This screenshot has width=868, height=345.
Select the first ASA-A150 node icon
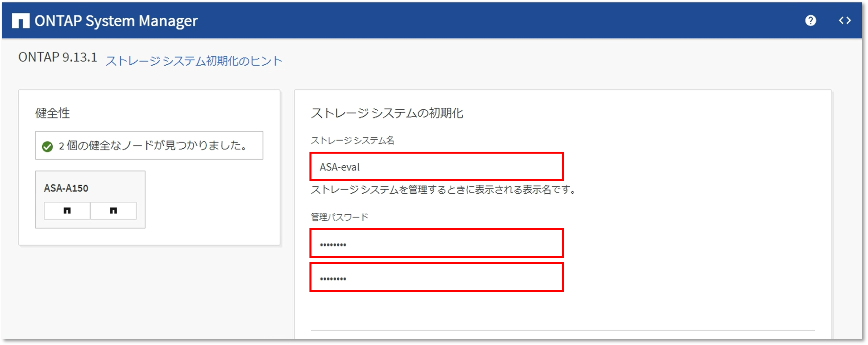tap(67, 211)
